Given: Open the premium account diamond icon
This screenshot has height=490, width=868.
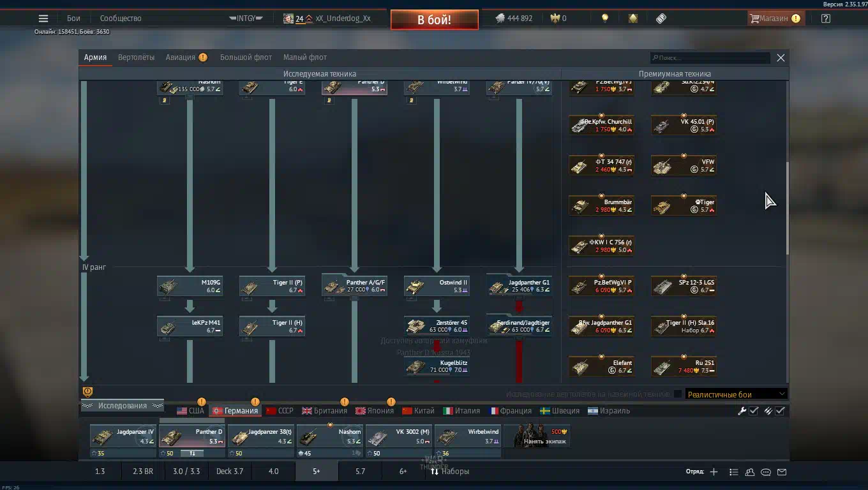Looking at the screenshot, I should [x=632, y=19].
